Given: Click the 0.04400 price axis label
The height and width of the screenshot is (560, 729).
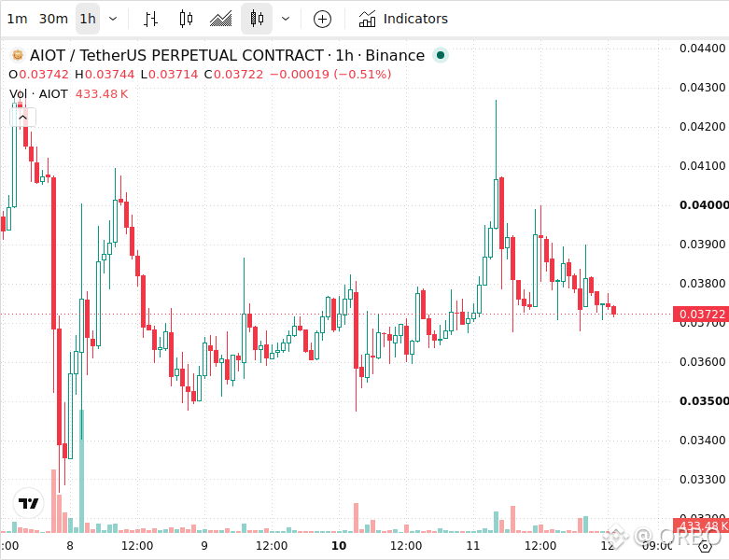Looking at the screenshot, I should pos(703,49).
